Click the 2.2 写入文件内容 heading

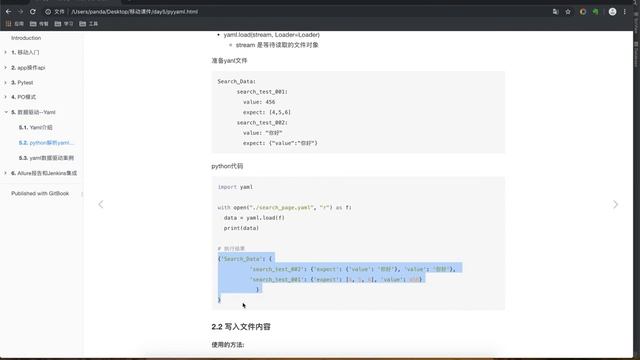coord(241,327)
